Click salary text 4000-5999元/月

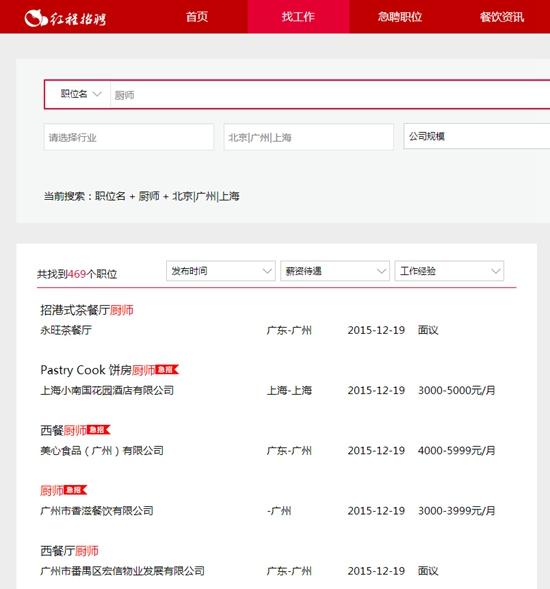click(x=456, y=450)
